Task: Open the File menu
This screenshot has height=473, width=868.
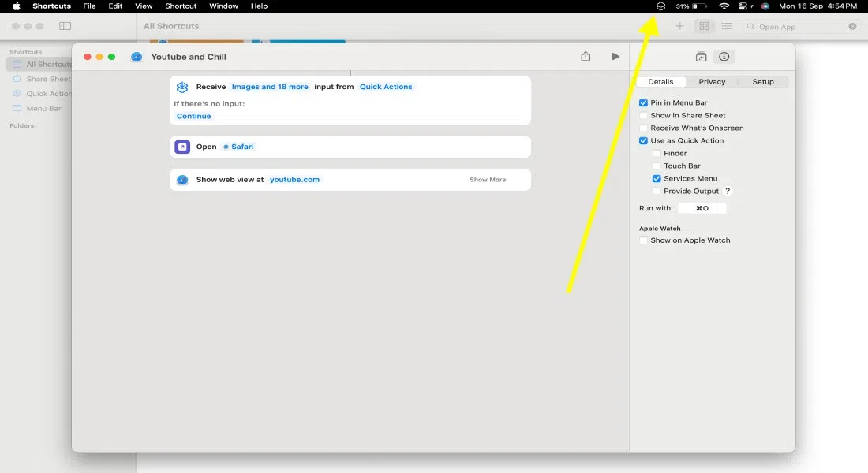Action: pyautogui.click(x=89, y=6)
